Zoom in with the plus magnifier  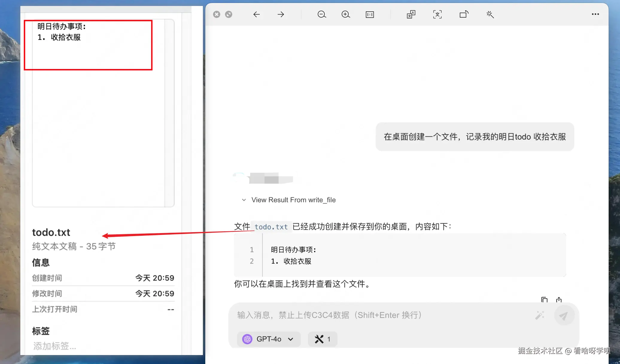[346, 14]
